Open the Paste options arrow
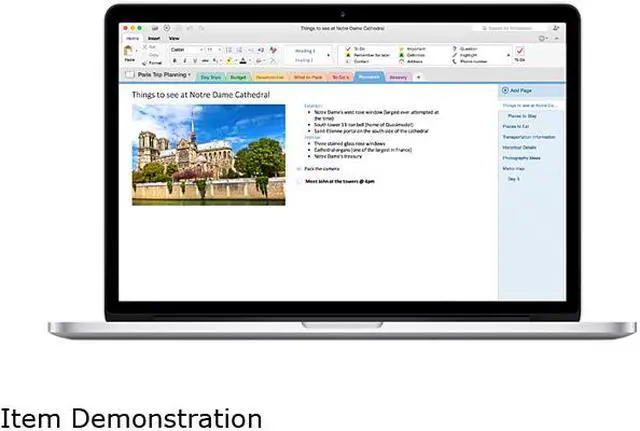This screenshot has height=431, width=640. pos(136,51)
